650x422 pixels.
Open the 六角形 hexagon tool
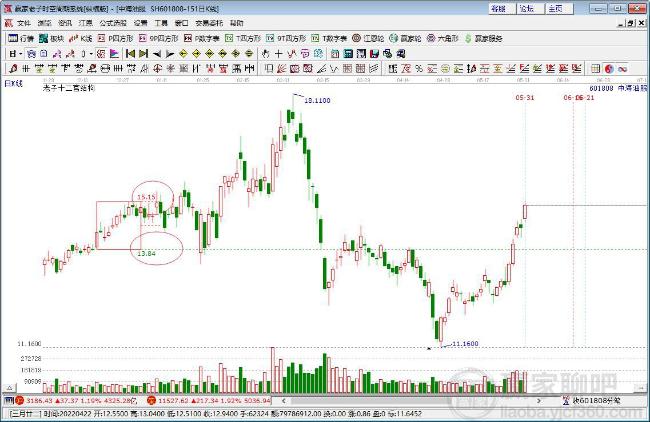pos(443,39)
